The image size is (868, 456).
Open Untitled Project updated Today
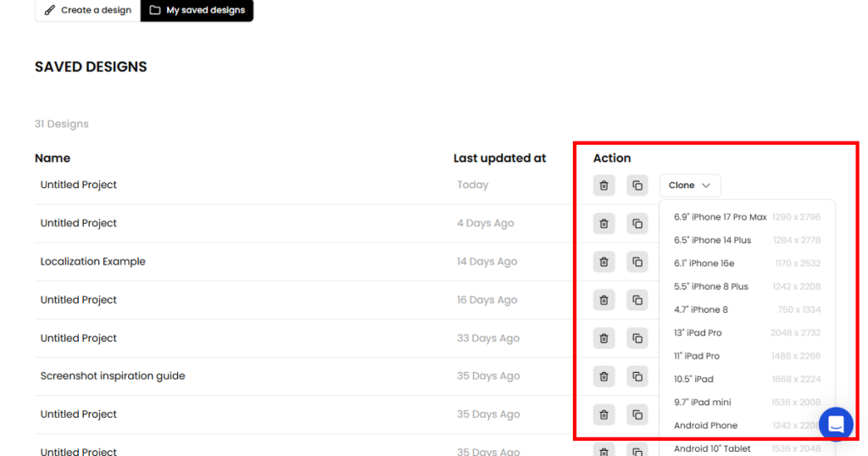point(79,185)
